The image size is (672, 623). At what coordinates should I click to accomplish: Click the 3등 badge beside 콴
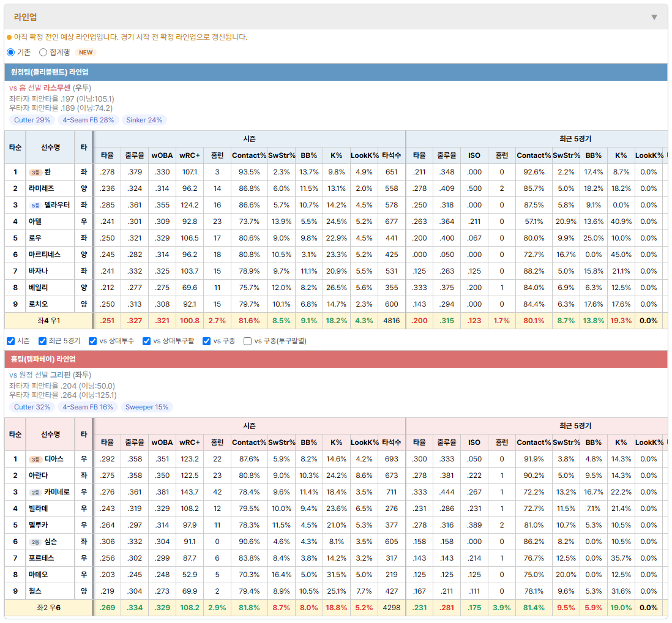(35, 172)
